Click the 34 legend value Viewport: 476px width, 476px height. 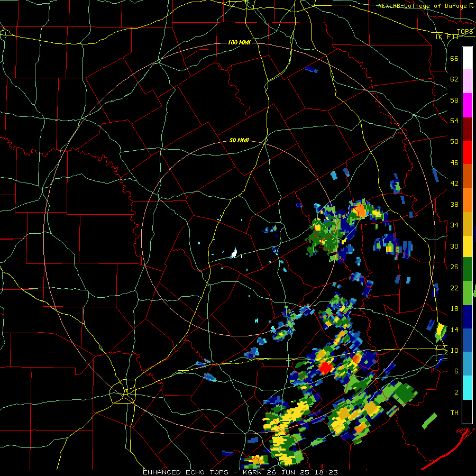pos(454,225)
